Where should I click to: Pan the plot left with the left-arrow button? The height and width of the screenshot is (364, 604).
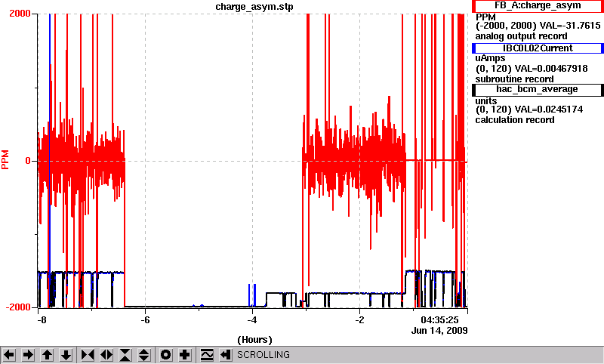[x=9, y=355]
